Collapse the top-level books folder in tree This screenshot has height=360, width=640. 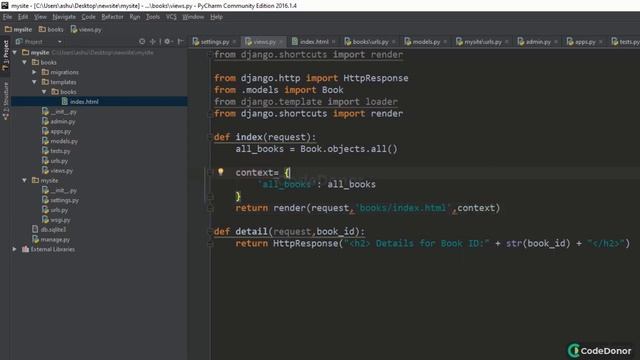(25, 62)
